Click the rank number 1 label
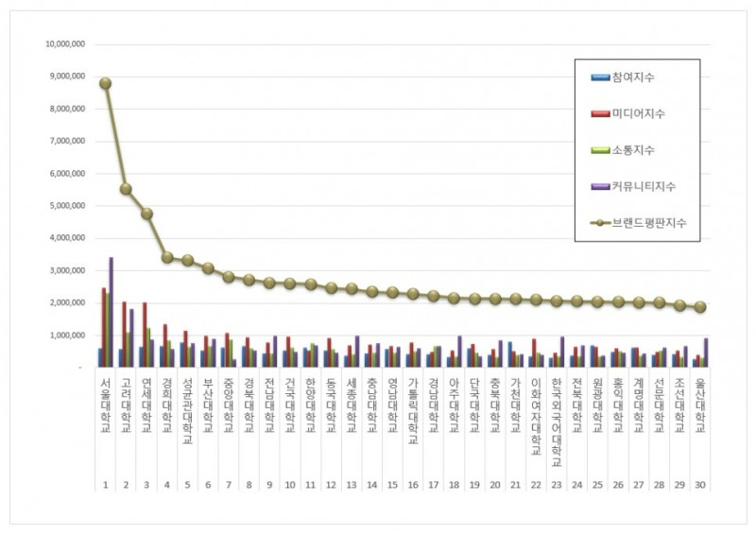 tap(106, 485)
